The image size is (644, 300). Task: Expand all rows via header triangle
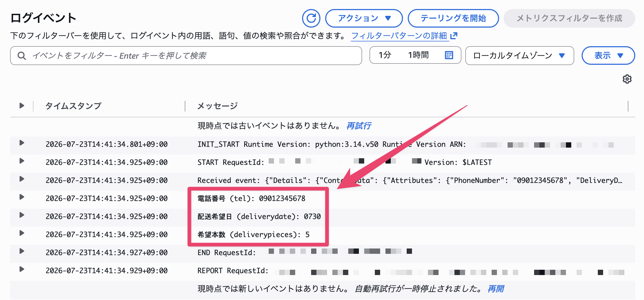point(22,106)
